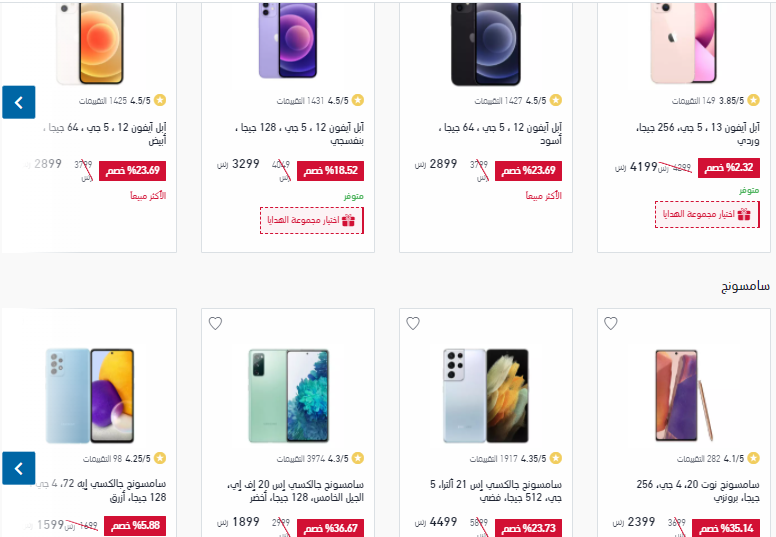The width and height of the screenshot is (776, 537).
Task: Toggle wishlist heart on Samsung Note 20 bronze
Action: pos(611,323)
